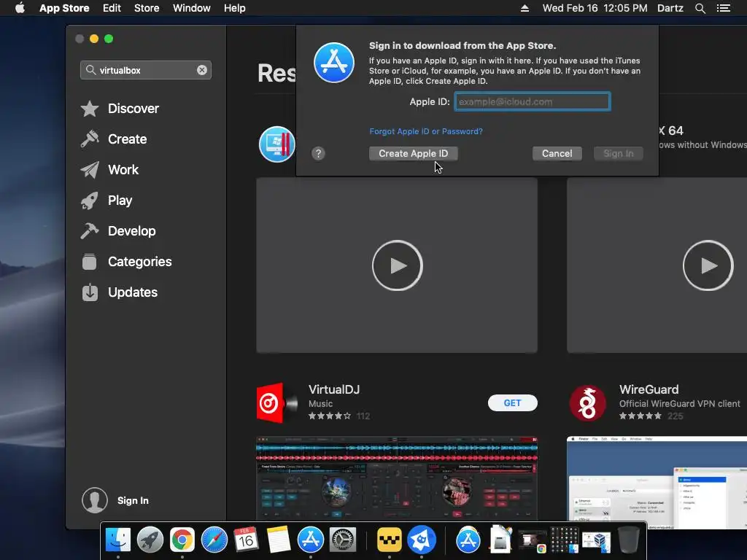Open the Parallels Desktop app icon
Viewport: 747px width, 560px height.
[277, 144]
